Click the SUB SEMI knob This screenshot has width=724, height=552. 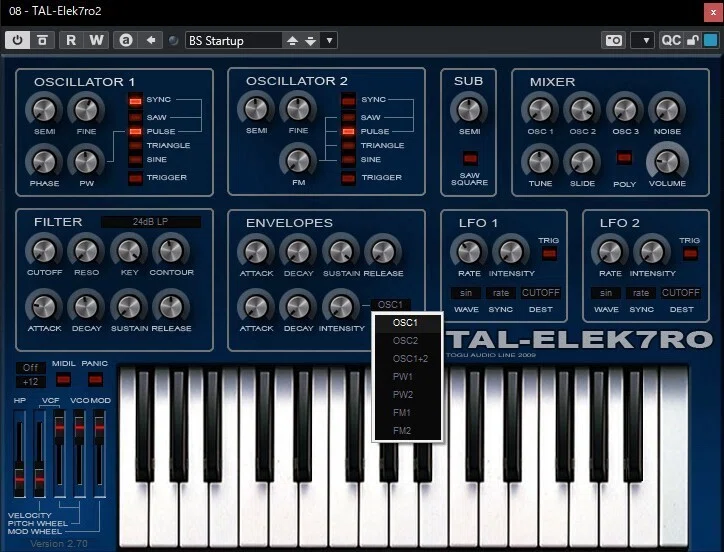point(469,109)
